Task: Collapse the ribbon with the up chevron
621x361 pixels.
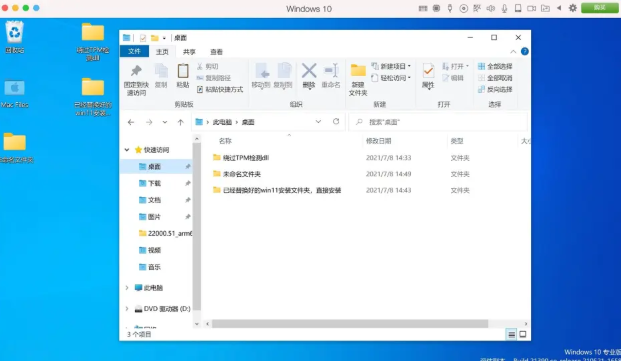Action: point(513,51)
